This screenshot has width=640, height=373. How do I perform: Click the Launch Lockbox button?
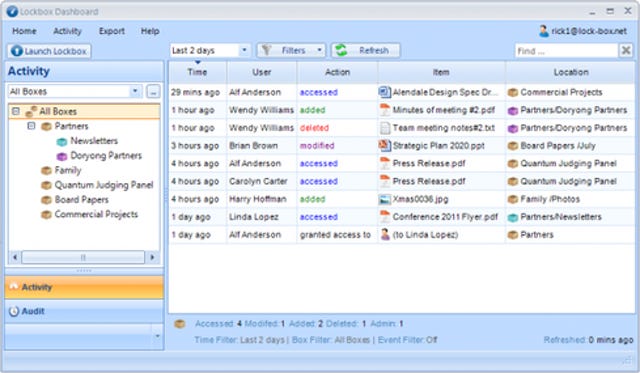[x=49, y=51]
